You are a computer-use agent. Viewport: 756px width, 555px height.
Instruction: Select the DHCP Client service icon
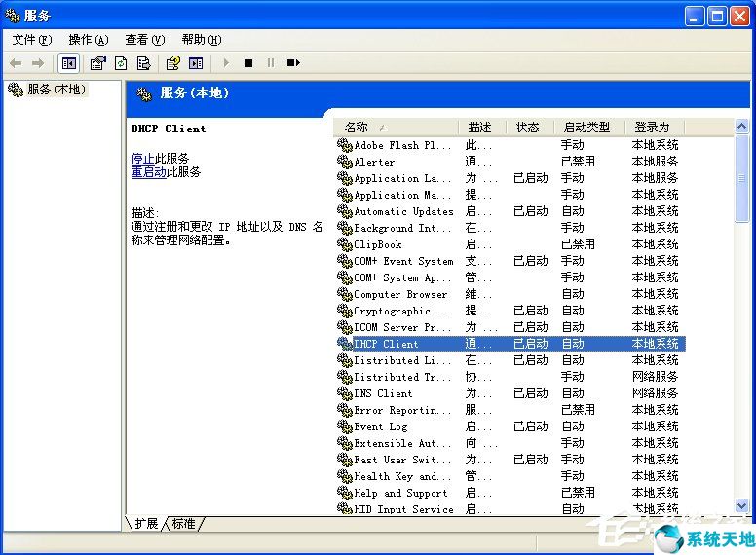pos(344,344)
